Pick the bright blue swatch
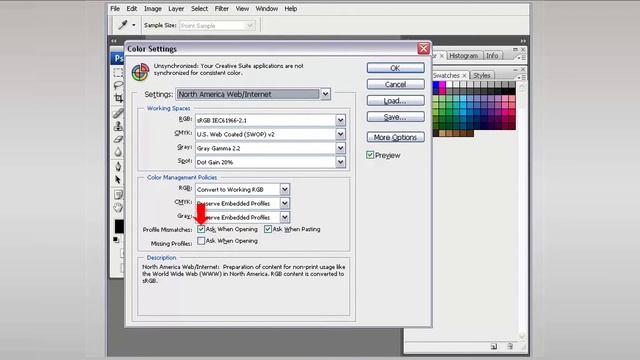The width and height of the screenshot is (640, 360). [436, 85]
